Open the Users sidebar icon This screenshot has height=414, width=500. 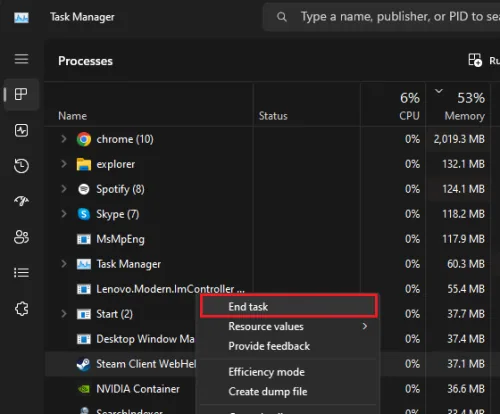21,237
